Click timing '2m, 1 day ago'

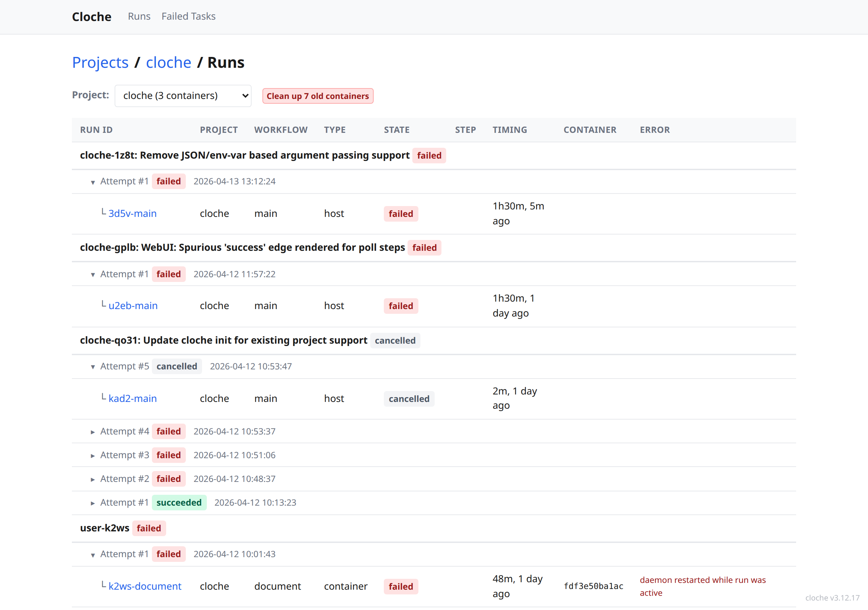tap(514, 398)
